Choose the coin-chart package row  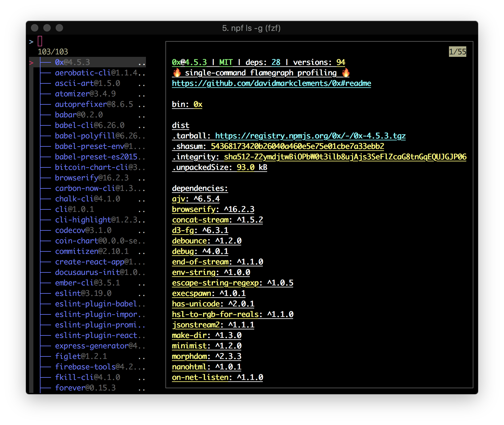coord(88,241)
